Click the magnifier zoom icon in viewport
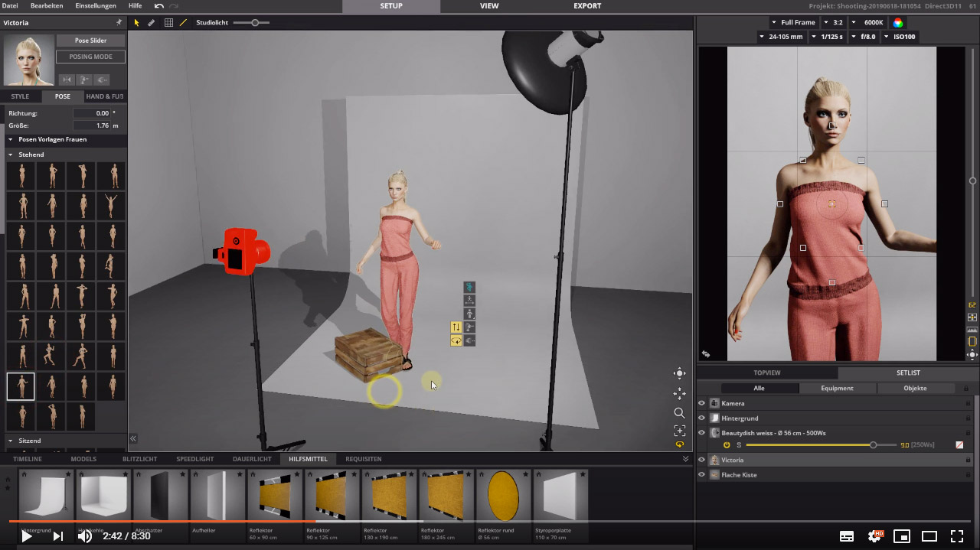 pyautogui.click(x=679, y=412)
